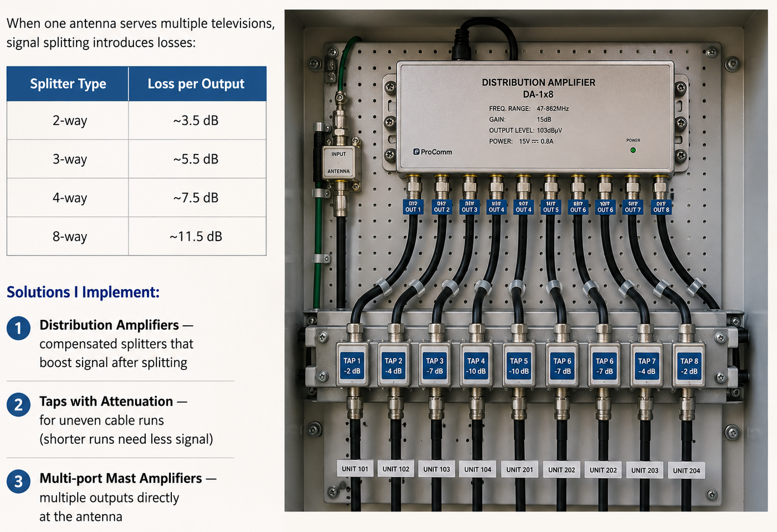Click the number 2 circle bullet
Image resolution: width=777 pixels, height=532 pixels.
(18, 405)
